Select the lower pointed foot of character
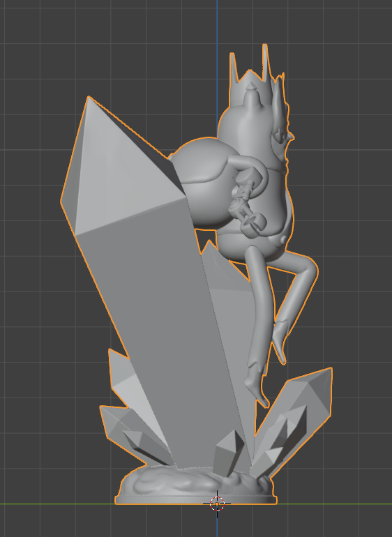Image resolution: width=392 pixels, height=537 pixels. [x=257, y=391]
